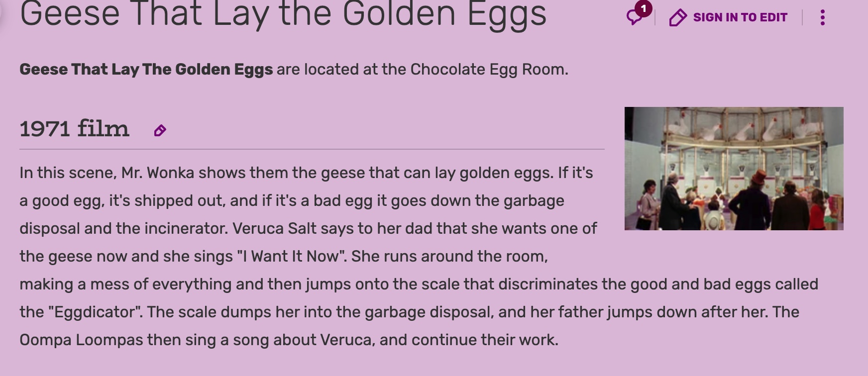Click the page title at the top
Screen dimensions: 868x376
(283, 14)
